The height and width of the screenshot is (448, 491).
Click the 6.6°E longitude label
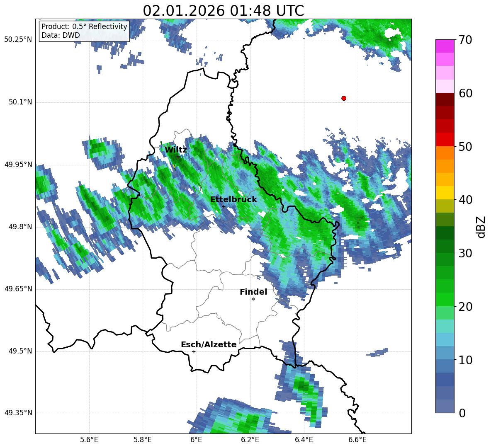pyautogui.click(x=357, y=440)
